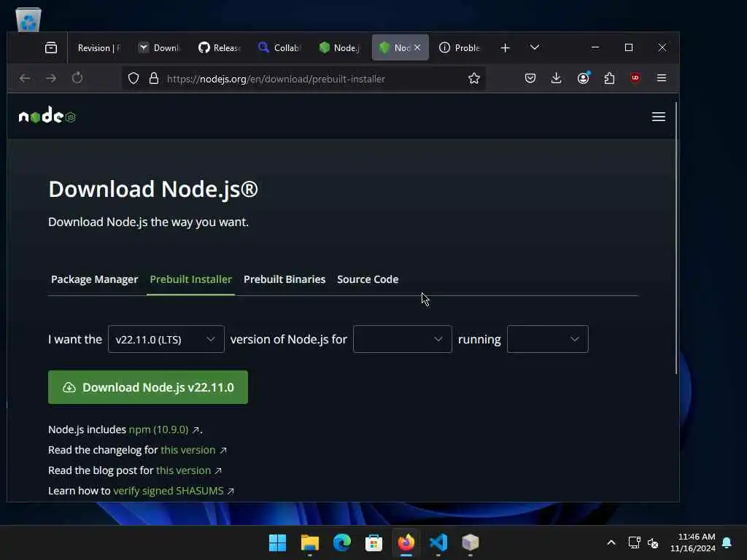
Task: Select Prebuilt Installer download tab
Action: click(x=190, y=279)
